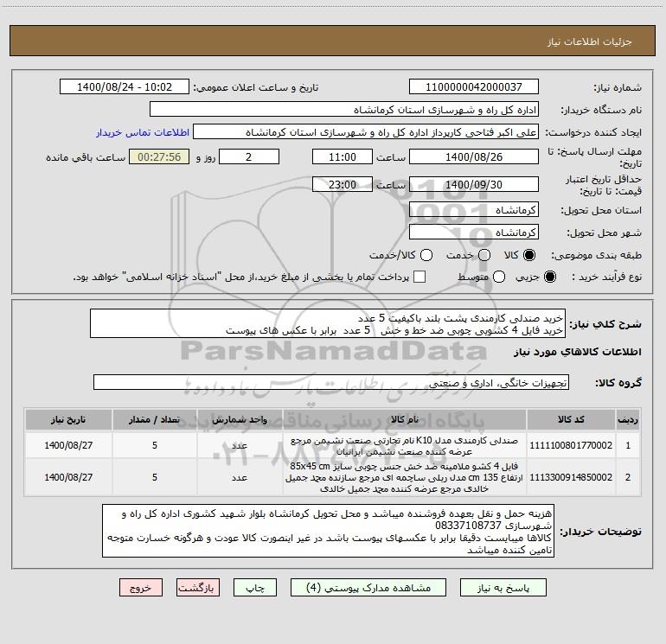Click the delivery province field کرمانشاه
Viewport: 666px width, 644px height.
(x=474, y=210)
